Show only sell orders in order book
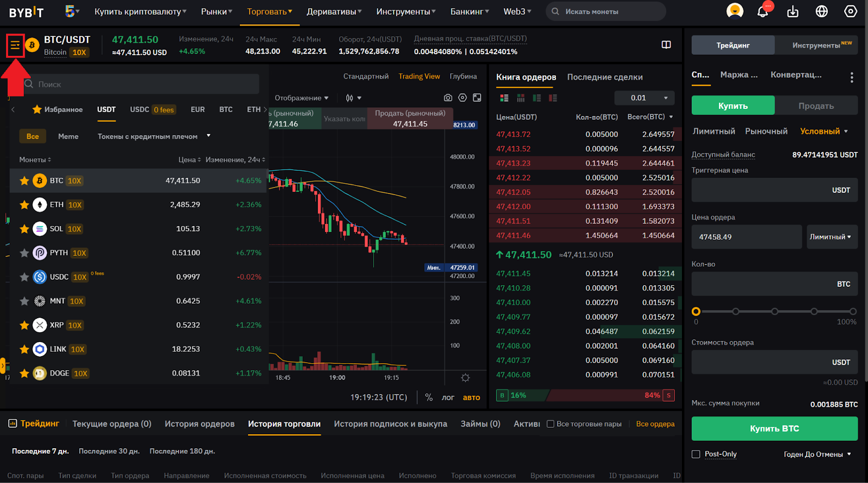868x483 pixels. click(553, 98)
